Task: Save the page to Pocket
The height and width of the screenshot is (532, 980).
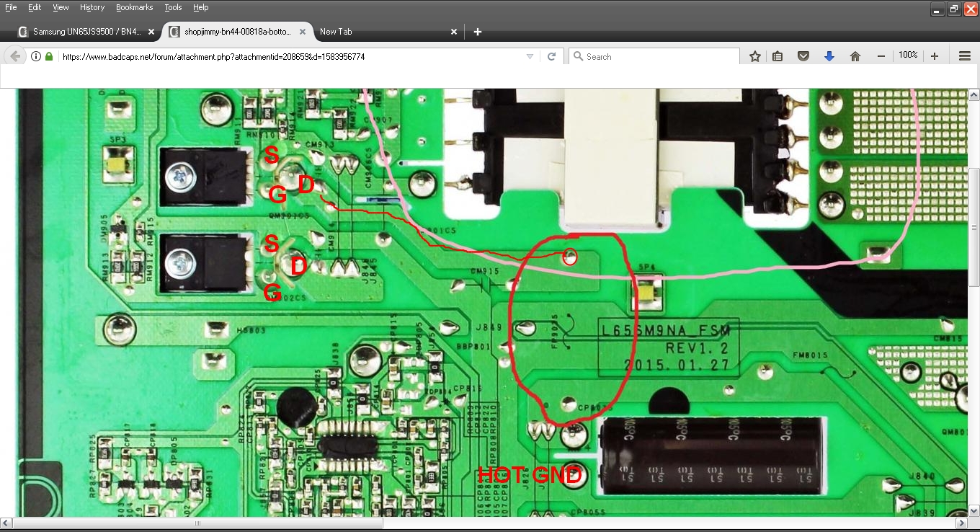Action: 803,56
